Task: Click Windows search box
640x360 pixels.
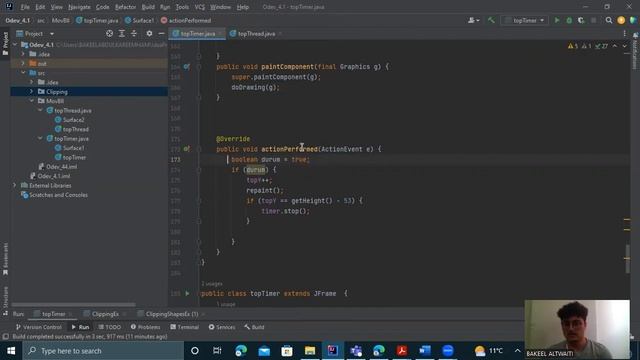Action: pos(103,351)
